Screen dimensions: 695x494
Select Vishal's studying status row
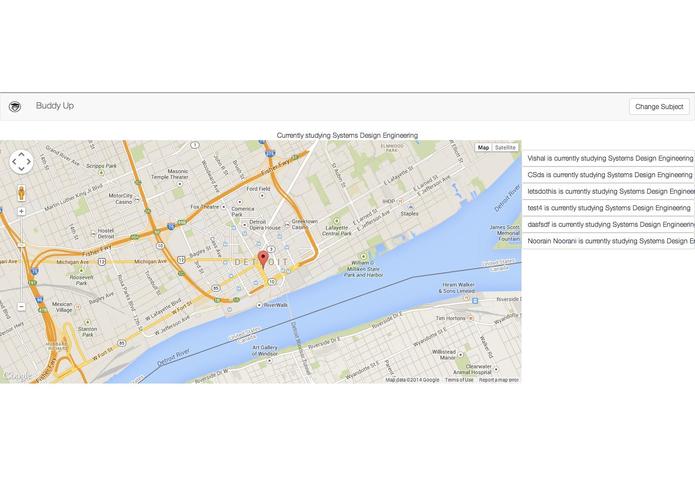point(609,158)
